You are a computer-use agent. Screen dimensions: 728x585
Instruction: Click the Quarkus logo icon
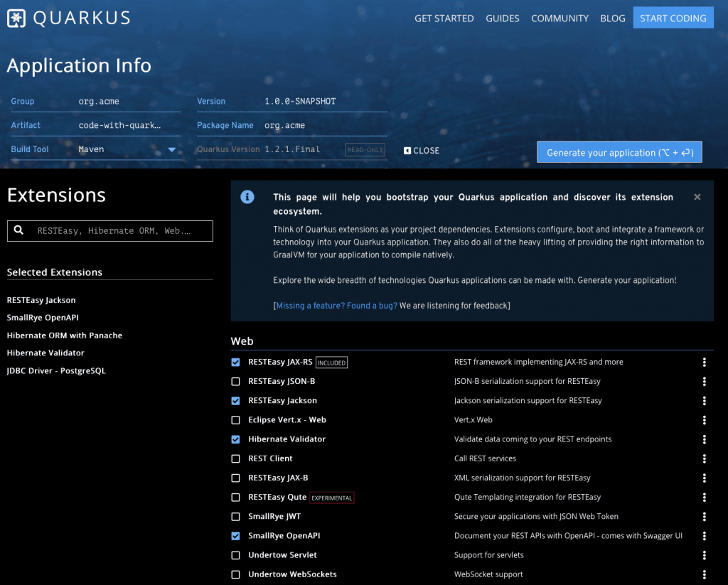[x=16, y=18]
